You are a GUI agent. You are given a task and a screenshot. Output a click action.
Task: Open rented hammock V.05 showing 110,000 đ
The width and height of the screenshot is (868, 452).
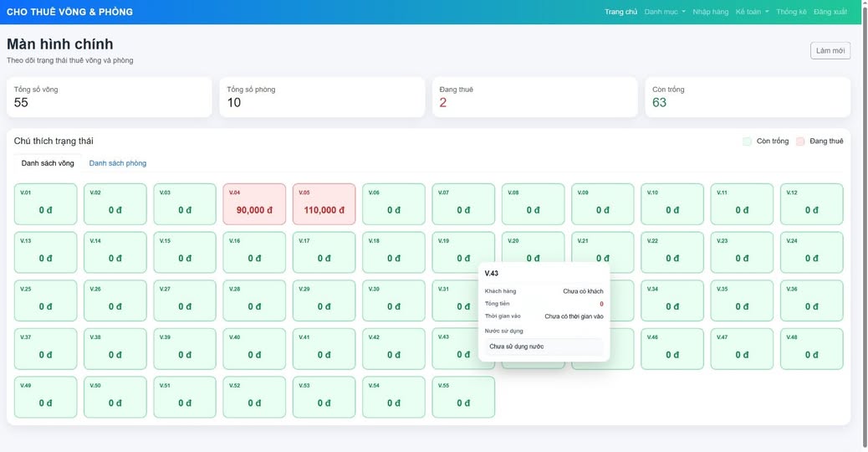pyautogui.click(x=324, y=204)
